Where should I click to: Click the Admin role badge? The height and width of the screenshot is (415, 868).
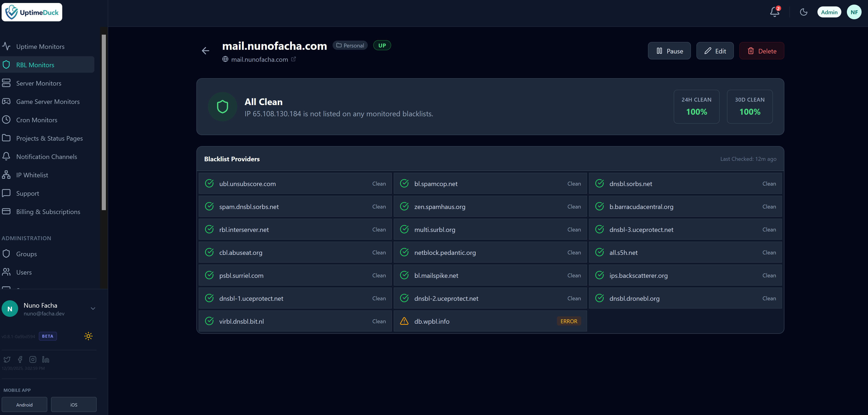coord(829,12)
